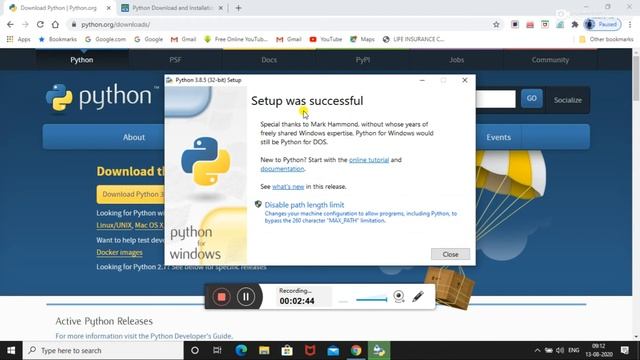This screenshot has width=640, height=360.
Task: Select Python installer icon on taskbar
Action: click(379, 350)
